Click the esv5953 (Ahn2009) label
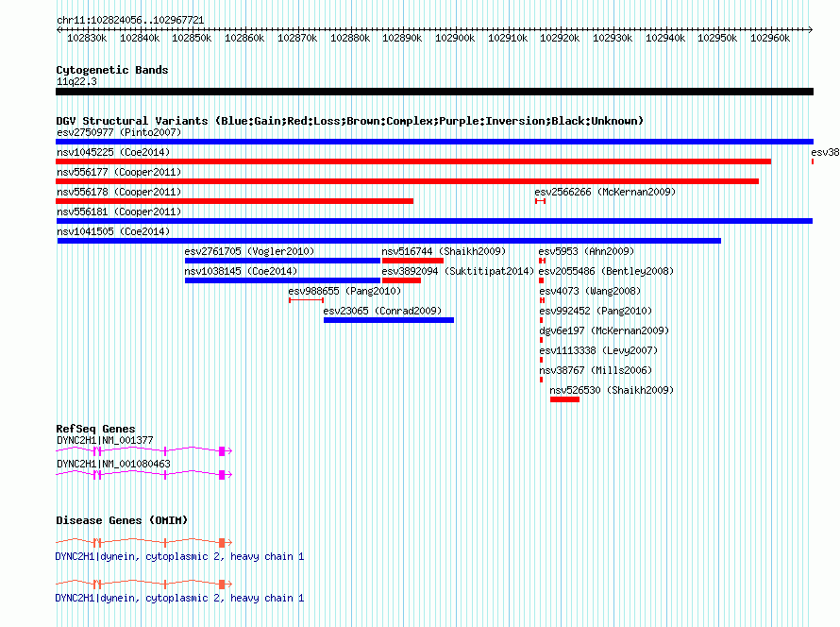Image resolution: width=840 pixels, height=627 pixels. 586,251
